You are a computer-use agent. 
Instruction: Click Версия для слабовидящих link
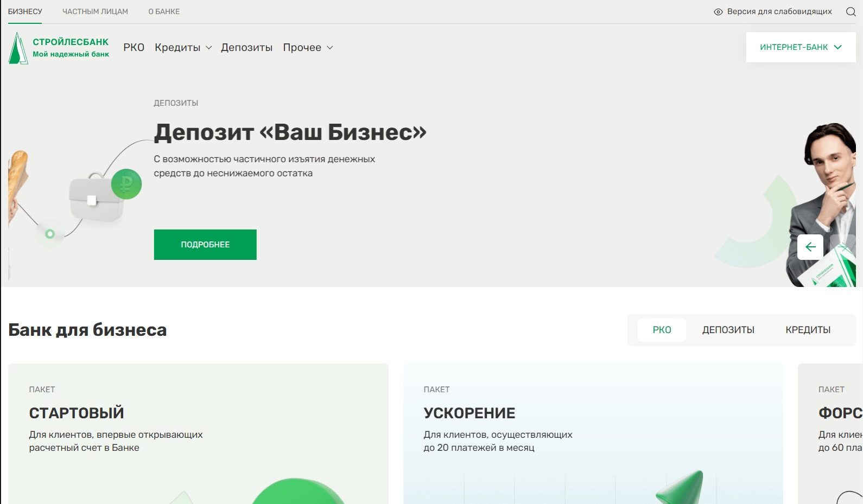point(779,11)
